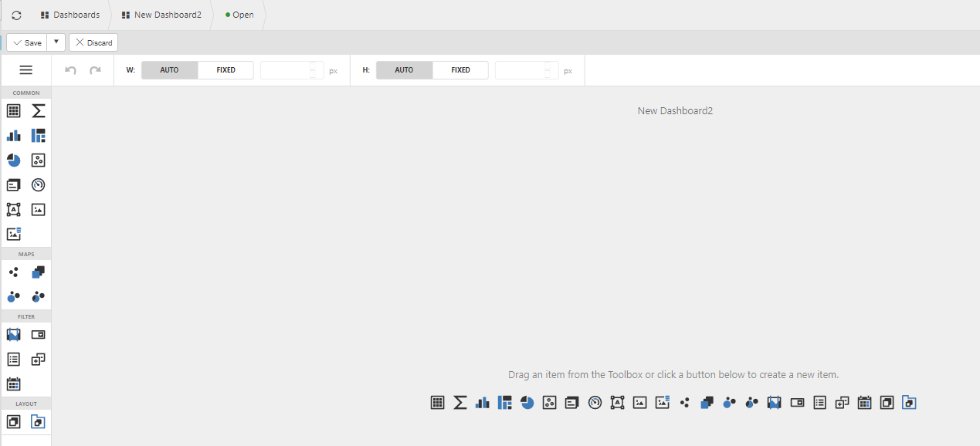Image resolution: width=980 pixels, height=446 pixels.
Task: Switch width mode to AUTO
Action: click(169, 70)
